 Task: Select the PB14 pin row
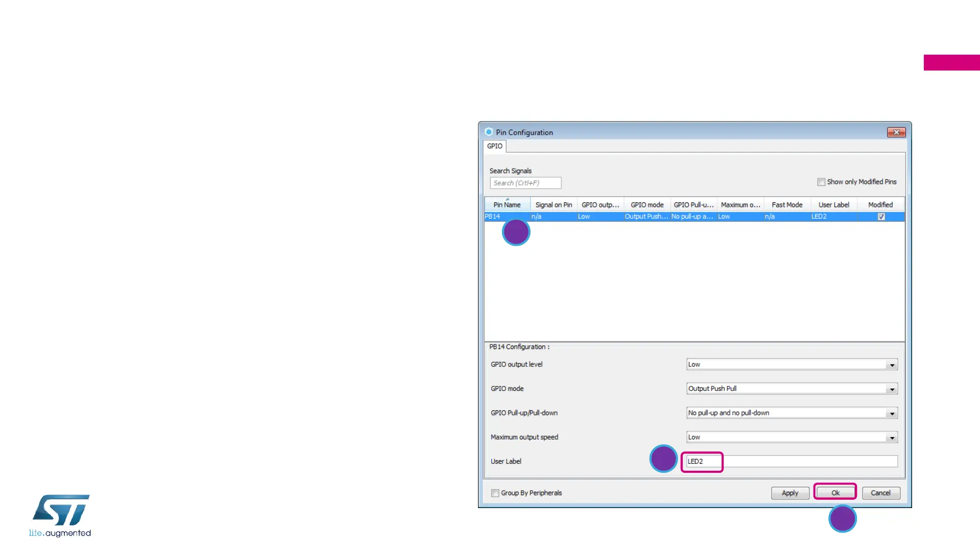[x=695, y=217]
